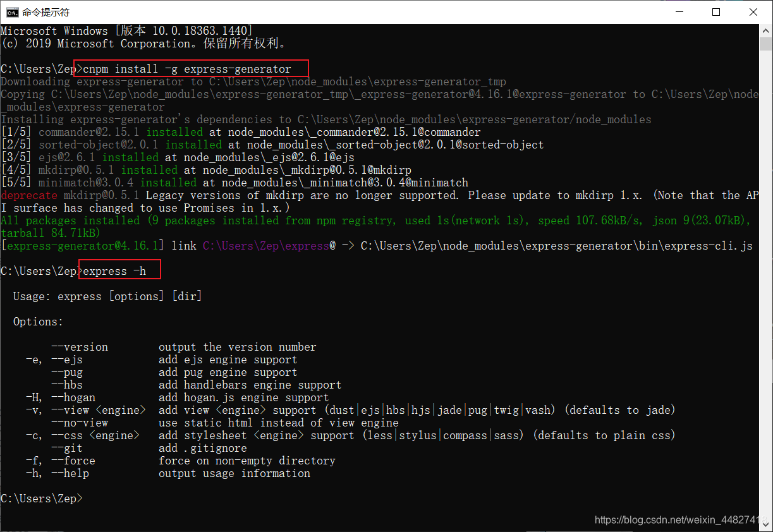The width and height of the screenshot is (773, 532).
Task: Click the '(c) 2019 Microsoft Corporation' line
Action: click(x=144, y=44)
